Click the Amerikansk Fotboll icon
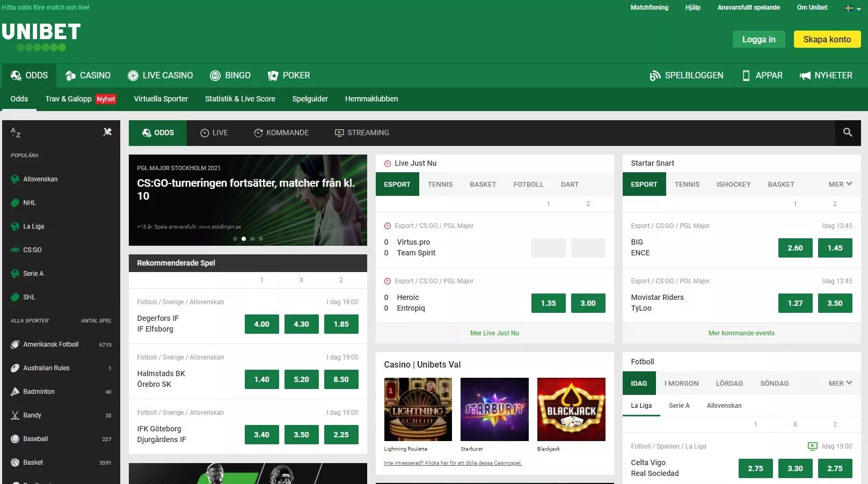Screen dimensions: 868x484 tap(15, 344)
